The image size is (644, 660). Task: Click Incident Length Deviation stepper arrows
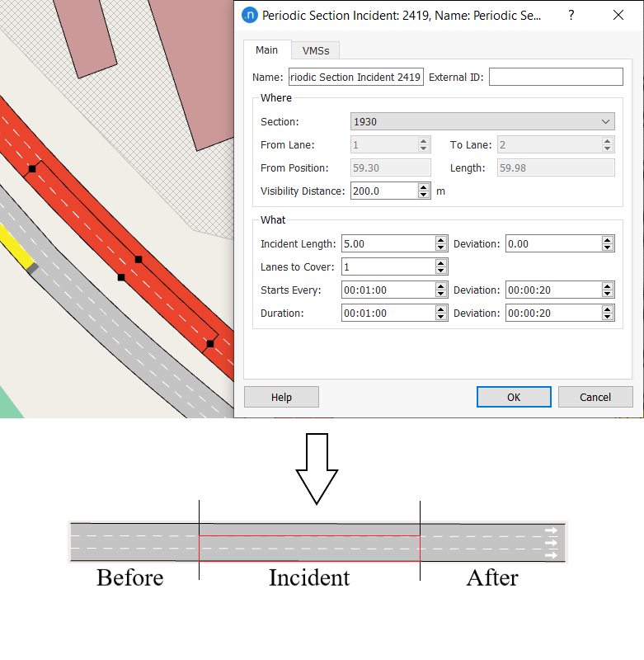pyautogui.click(x=608, y=243)
